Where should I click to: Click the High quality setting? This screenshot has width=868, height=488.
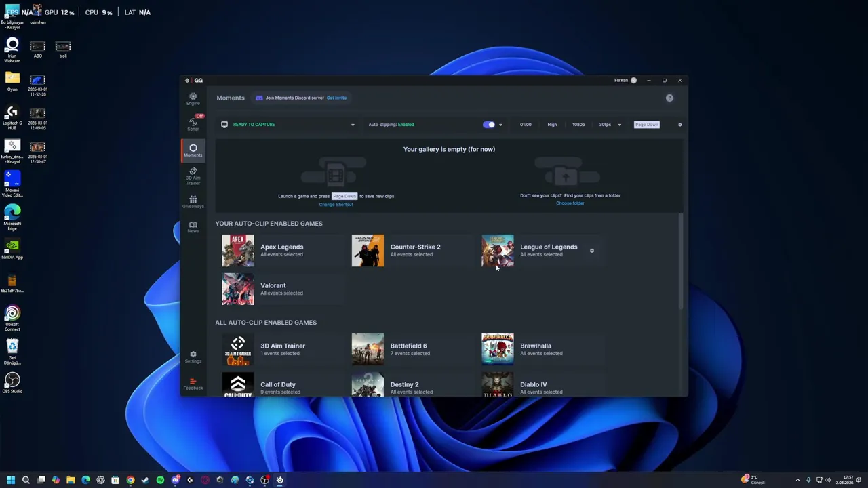[552, 125]
